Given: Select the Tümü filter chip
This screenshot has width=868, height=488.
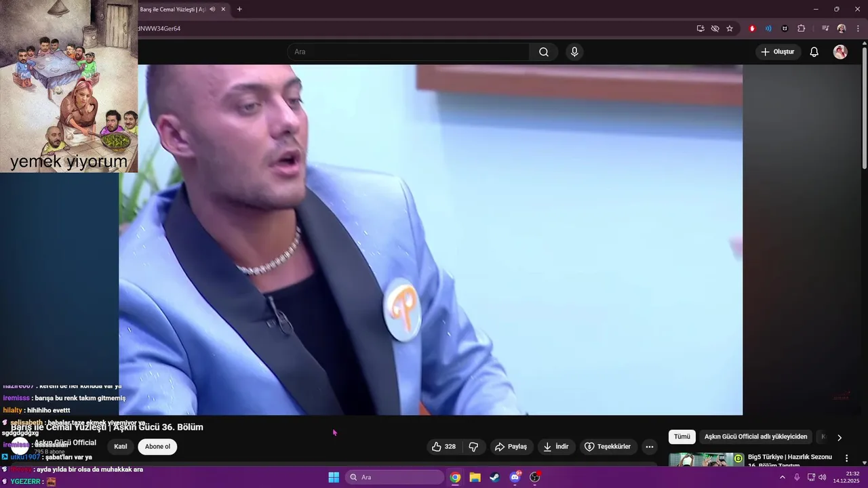Looking at the screenshot, I should (x=682, y=437).
